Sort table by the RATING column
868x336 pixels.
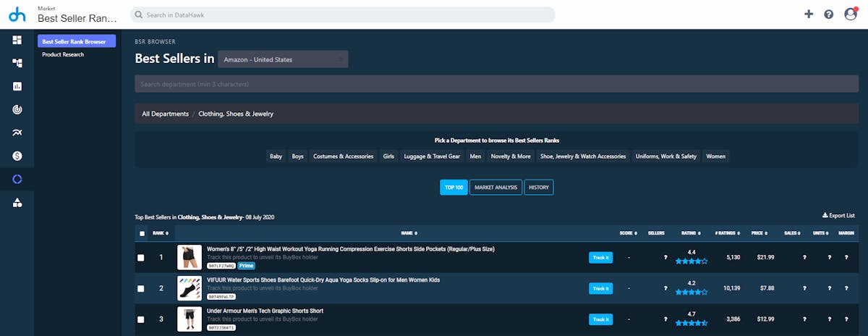click(691, 233)
